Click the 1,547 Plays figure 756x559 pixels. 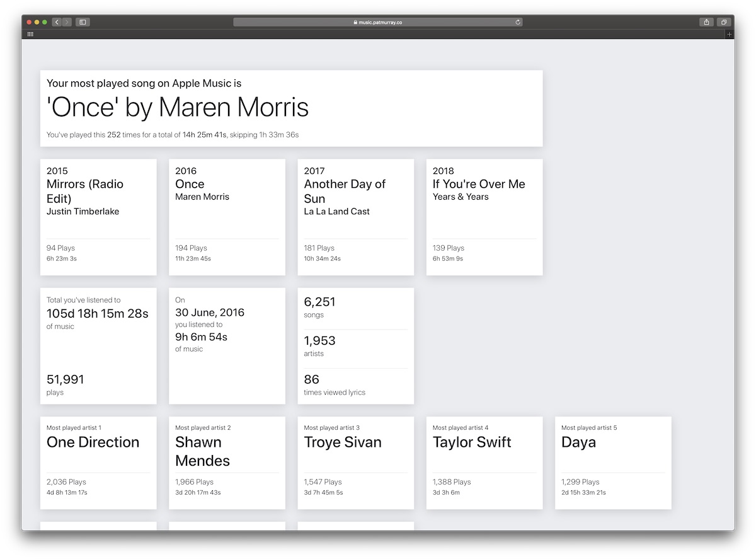[323, 482]
